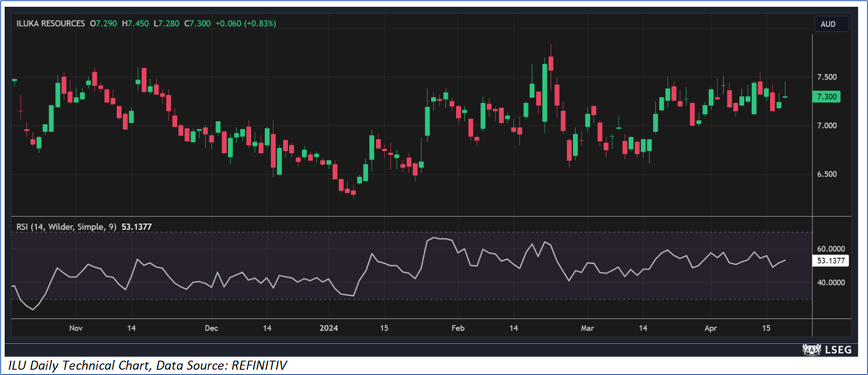Image resolution: width=868 pixels, height=375 pixels.
Task: Click the Feb date label on time axis
Action: pos(458,328)
